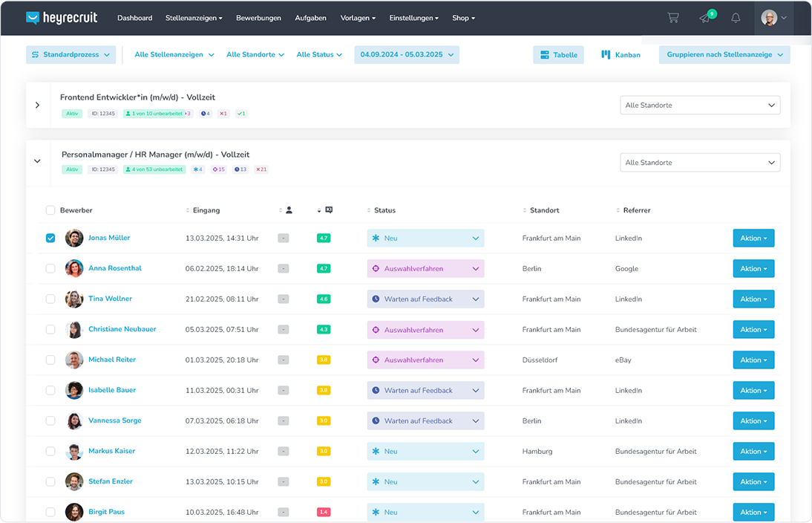Click the megaphone announcements icon

pyautogui.click(x=705, y=18)
